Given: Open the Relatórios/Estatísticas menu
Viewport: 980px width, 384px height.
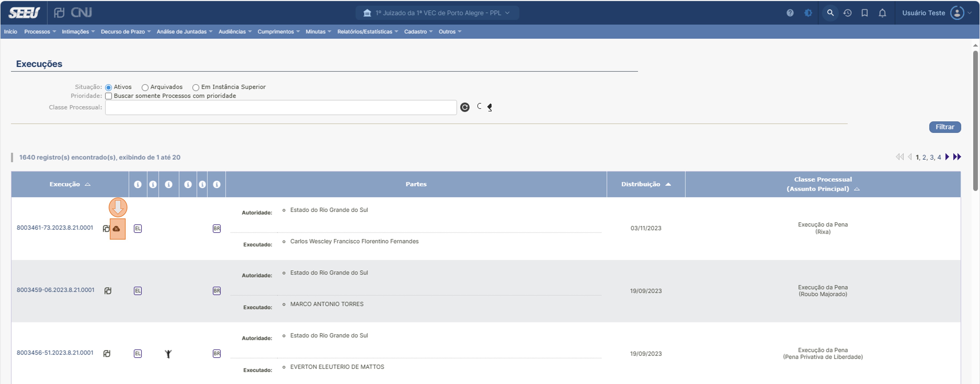Looking at the screenshot, I should 367,32.
